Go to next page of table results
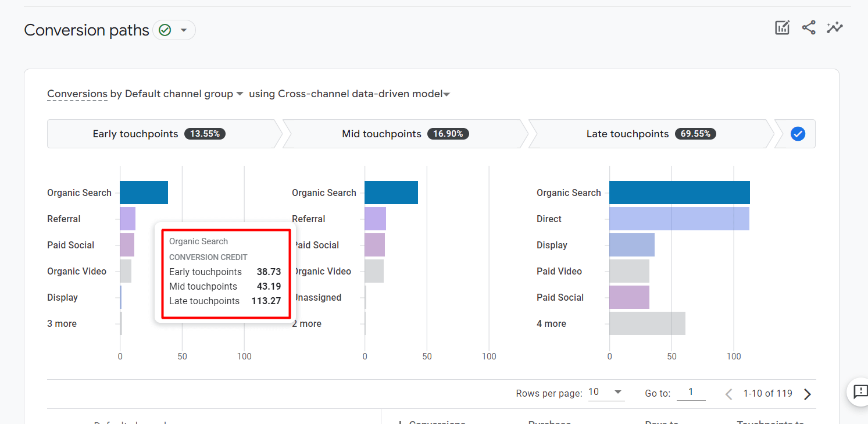Viewport: 868px width, 424px height. [x=807, y=394]
